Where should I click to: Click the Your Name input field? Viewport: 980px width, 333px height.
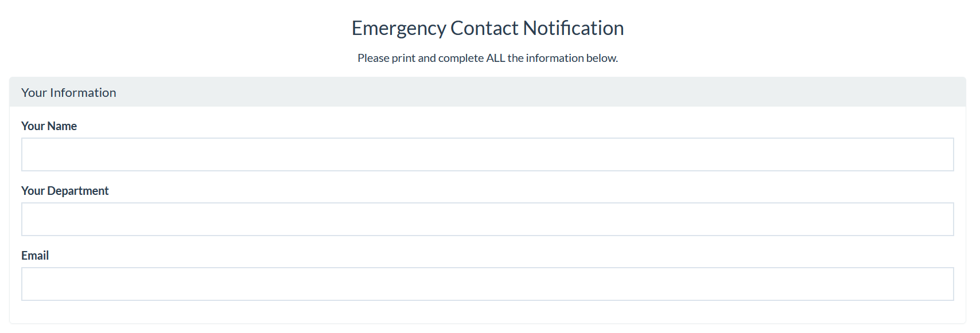(487, 154)
